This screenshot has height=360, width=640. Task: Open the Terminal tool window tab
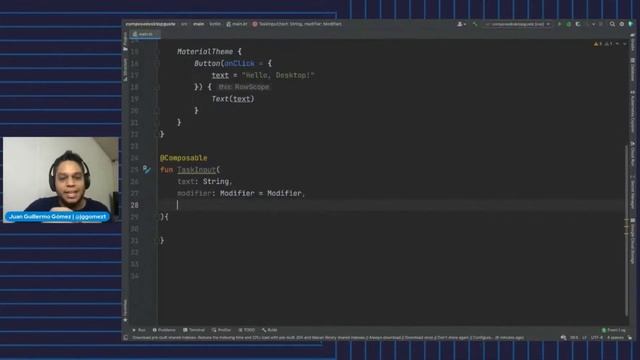point(194,330)
